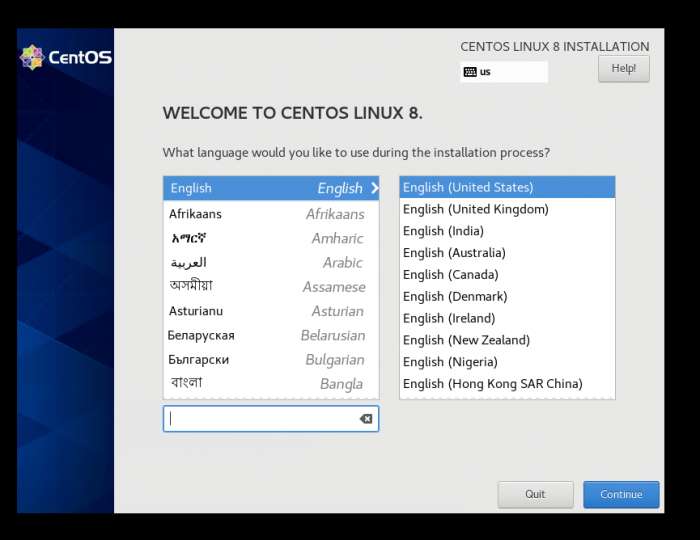Click inside the language search box

(x=260, y=419)
